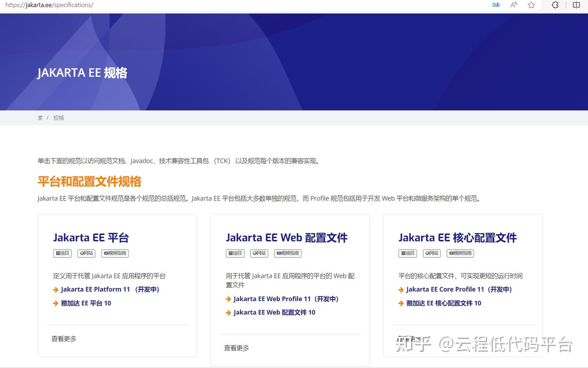Click 查看更多 under the Jakarta EE 平台 card
This screenshot has height=368, width=588.
64,339
